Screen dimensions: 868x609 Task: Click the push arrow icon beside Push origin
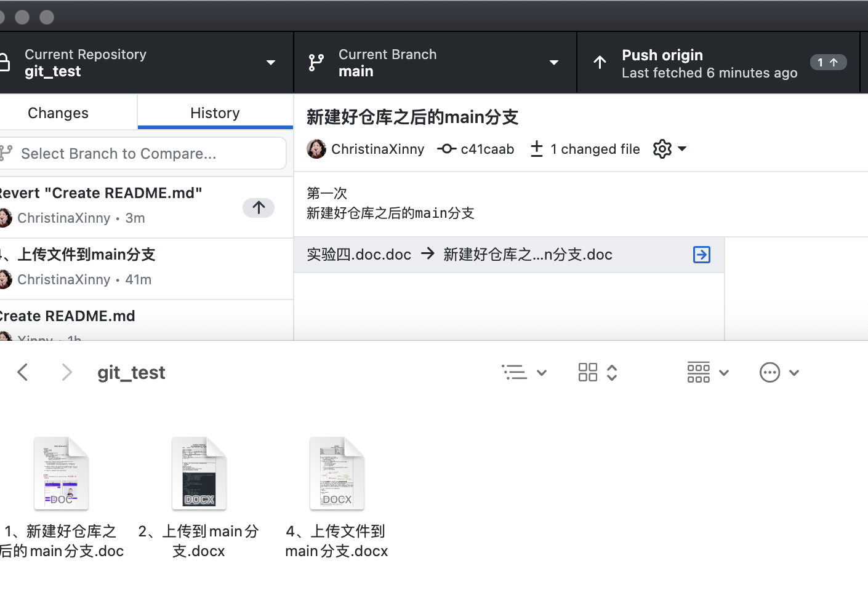600,62
